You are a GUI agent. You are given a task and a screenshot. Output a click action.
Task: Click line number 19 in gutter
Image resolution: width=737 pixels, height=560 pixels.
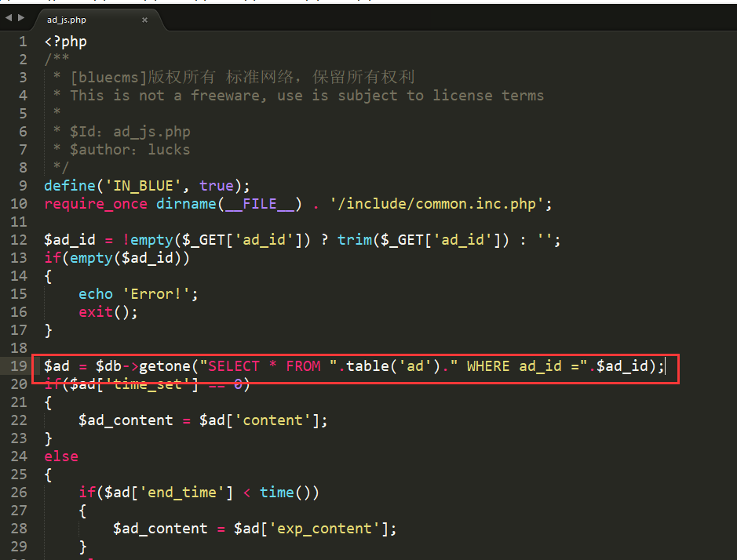pyautogui.click(x=19, y=366)
